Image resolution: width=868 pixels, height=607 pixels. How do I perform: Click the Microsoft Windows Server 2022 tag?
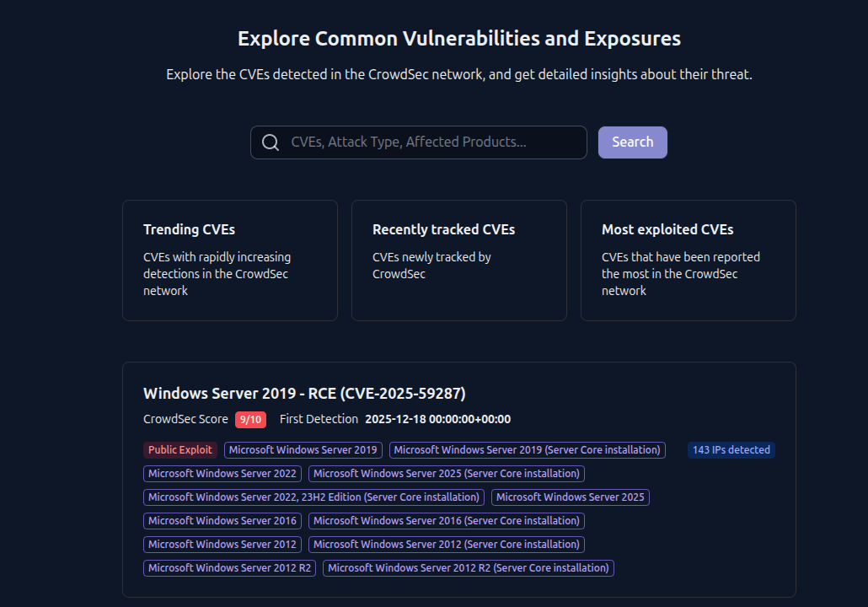222,473
